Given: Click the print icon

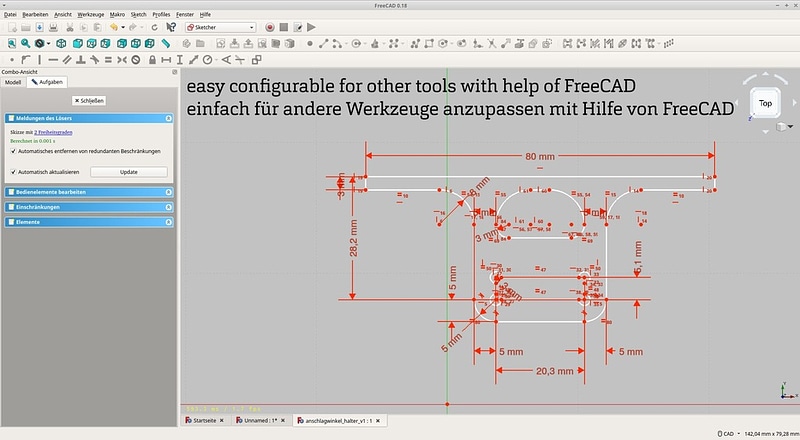Looking at the screenshot, I should click(53, 27).
